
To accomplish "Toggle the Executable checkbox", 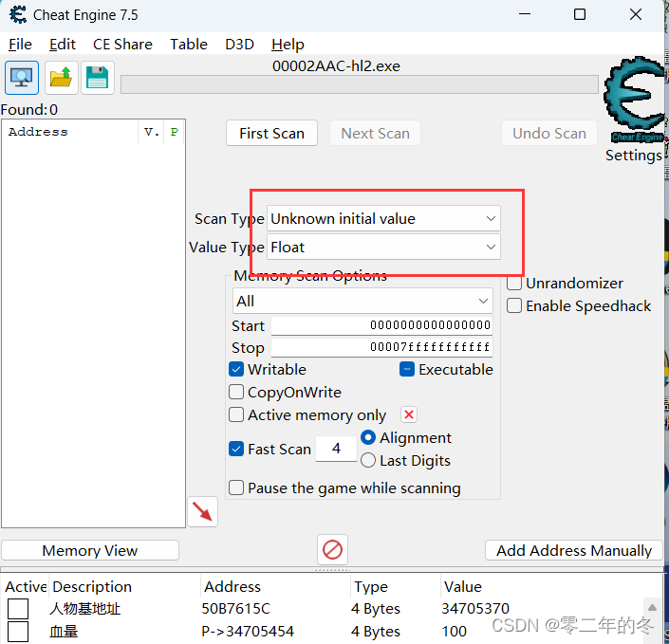I will 406,369.
